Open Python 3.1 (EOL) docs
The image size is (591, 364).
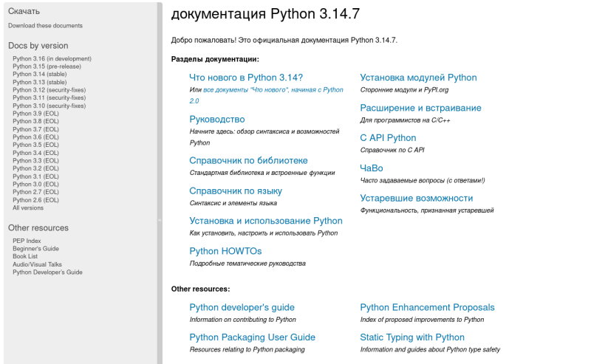[35, 176]
